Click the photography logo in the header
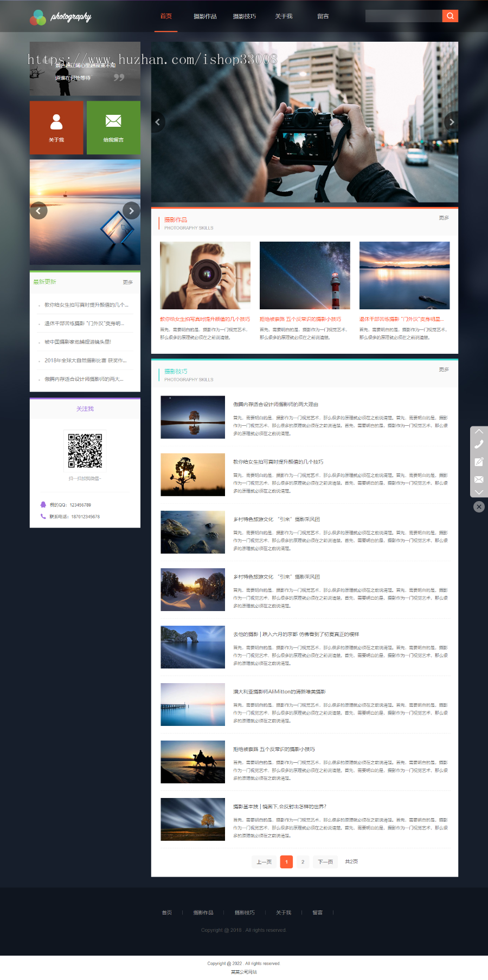The height and width of the screenshot is (980, 488). pyautogui.click(x=61, y=17)
